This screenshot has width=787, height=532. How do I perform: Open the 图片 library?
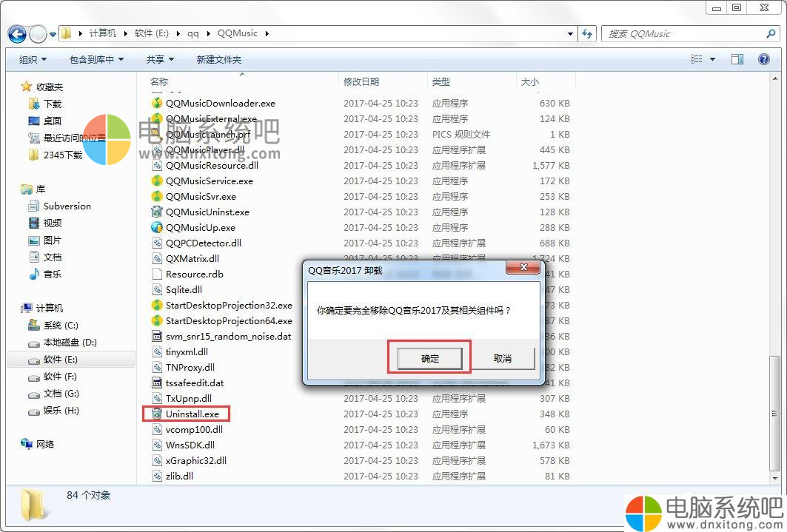click(x=45, y=240)
